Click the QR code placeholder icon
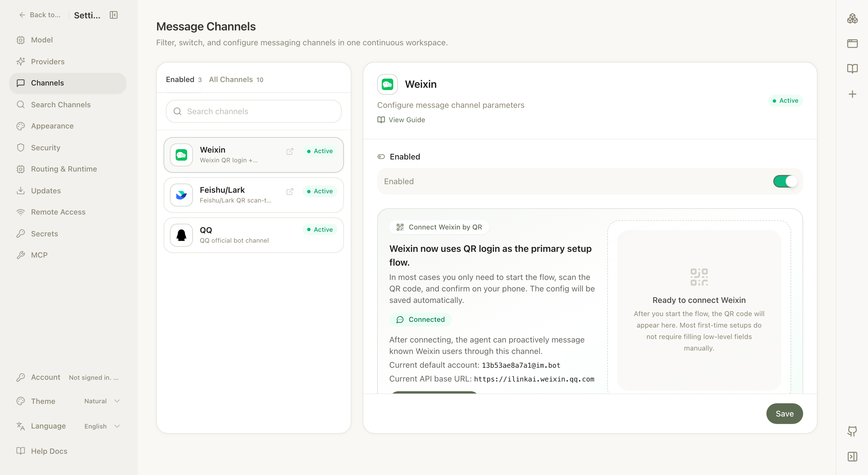The image size is (868, 475). pos(699,277)
